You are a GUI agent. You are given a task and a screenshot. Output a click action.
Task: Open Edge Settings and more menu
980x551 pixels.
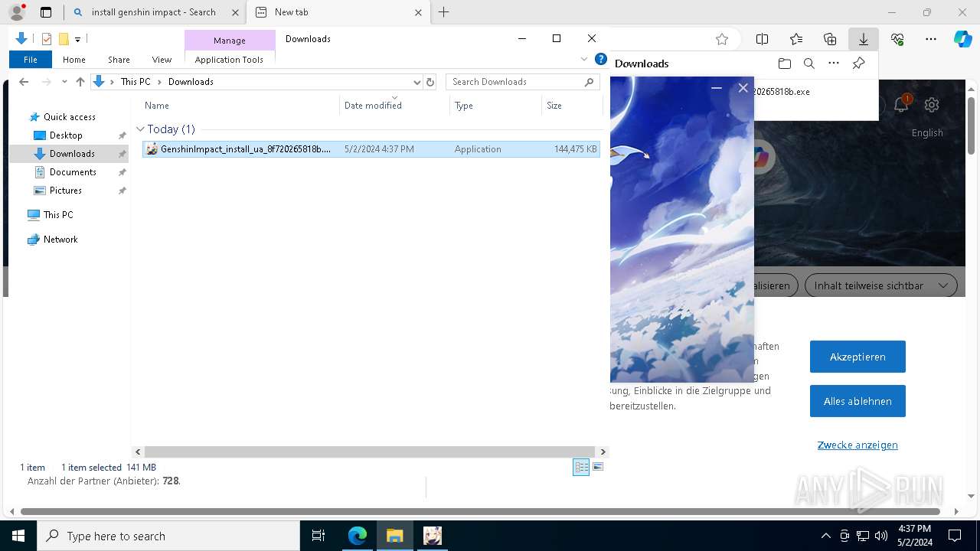[931, 39]
